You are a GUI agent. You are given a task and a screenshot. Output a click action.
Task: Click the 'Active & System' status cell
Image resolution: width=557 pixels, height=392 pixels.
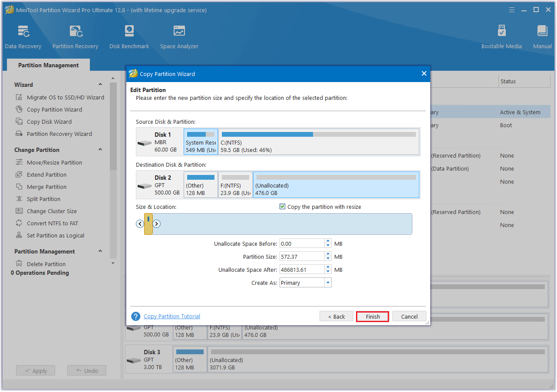tap(520, 112)
